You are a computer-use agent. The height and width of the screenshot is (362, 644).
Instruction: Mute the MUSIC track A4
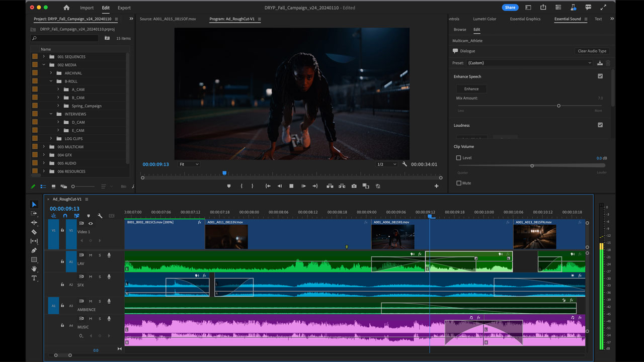[x=91, y=318]
